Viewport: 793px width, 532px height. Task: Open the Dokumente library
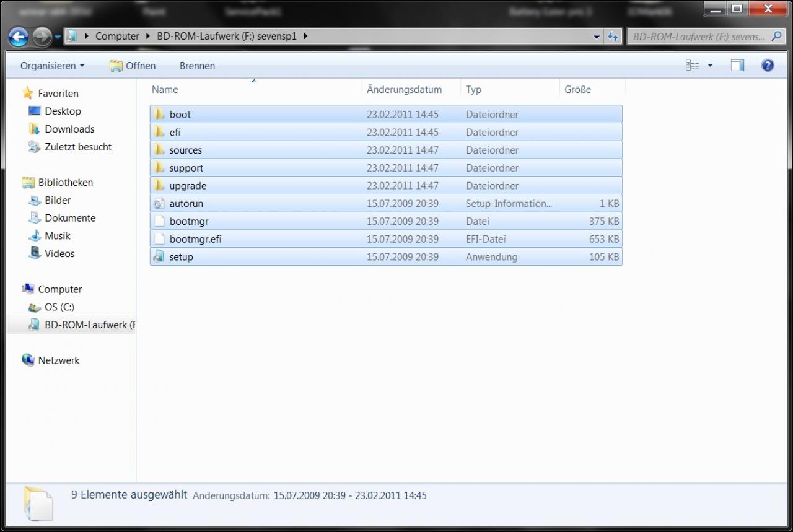[70, 218]
